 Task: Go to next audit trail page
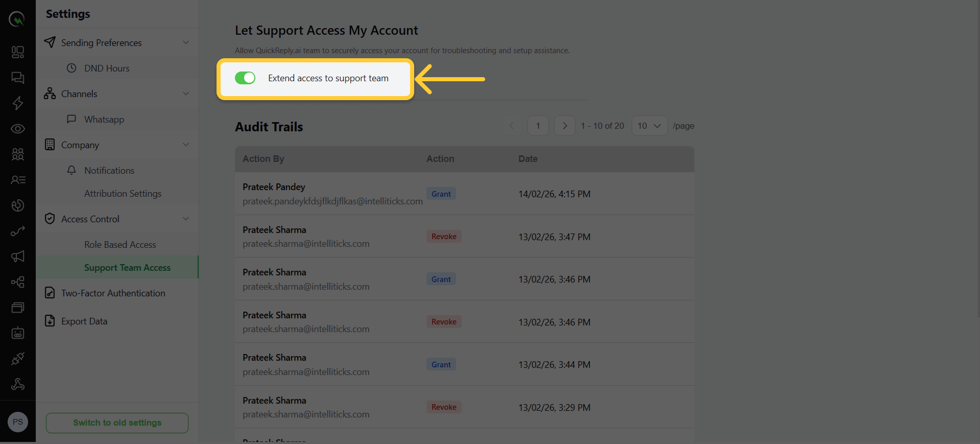pyautogui.click(x=564, y=126)
